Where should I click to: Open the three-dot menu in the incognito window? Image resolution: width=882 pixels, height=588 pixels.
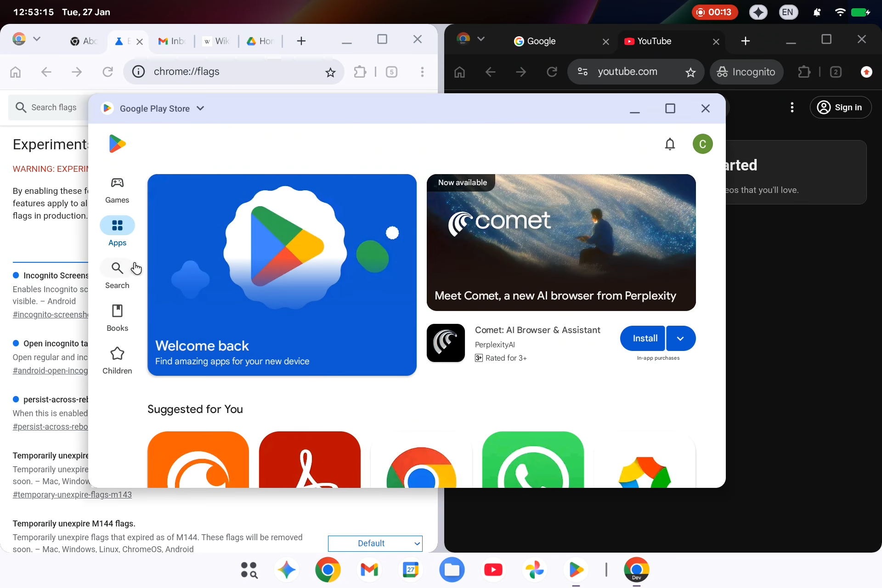(x=792, y=107)
